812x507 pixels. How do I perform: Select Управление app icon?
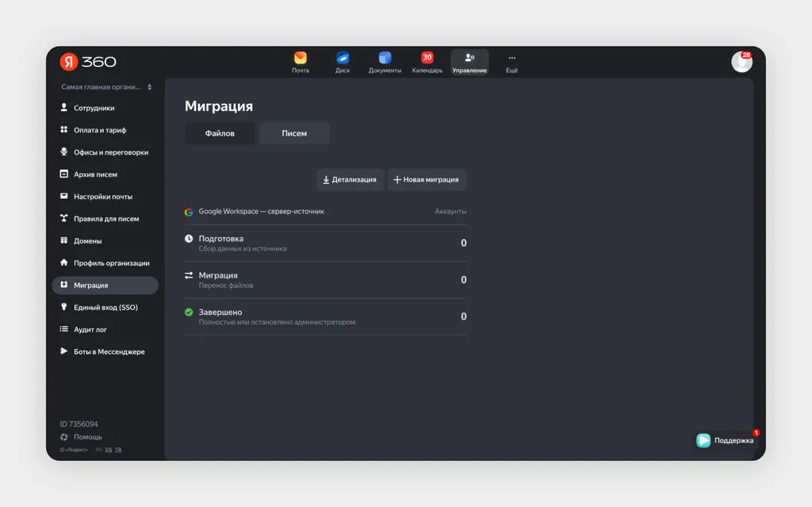pyautogui.click(x=469, y=62)
